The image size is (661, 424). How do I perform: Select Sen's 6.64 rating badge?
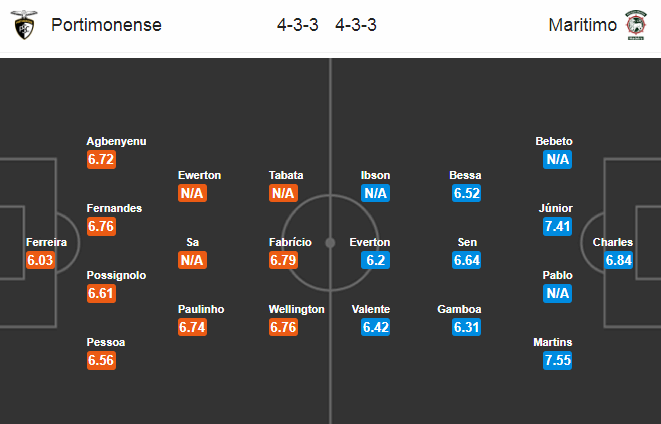pos(466,260)
